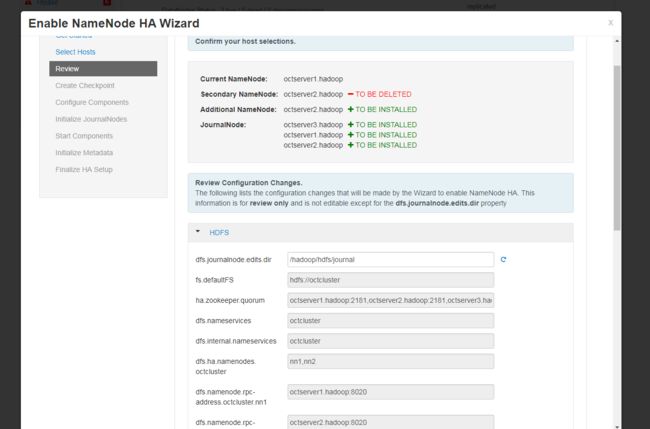This screenshot has width=650, height=429.
Task: Click the dfs.internal.nameservices value field
Action: tap(390, 341)
